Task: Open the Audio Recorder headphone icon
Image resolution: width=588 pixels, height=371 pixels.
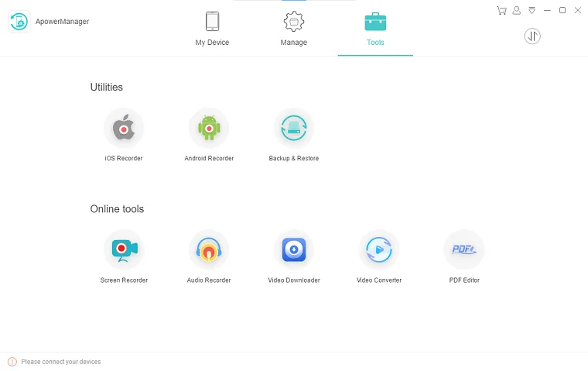Action: click(x=209, y=249)
